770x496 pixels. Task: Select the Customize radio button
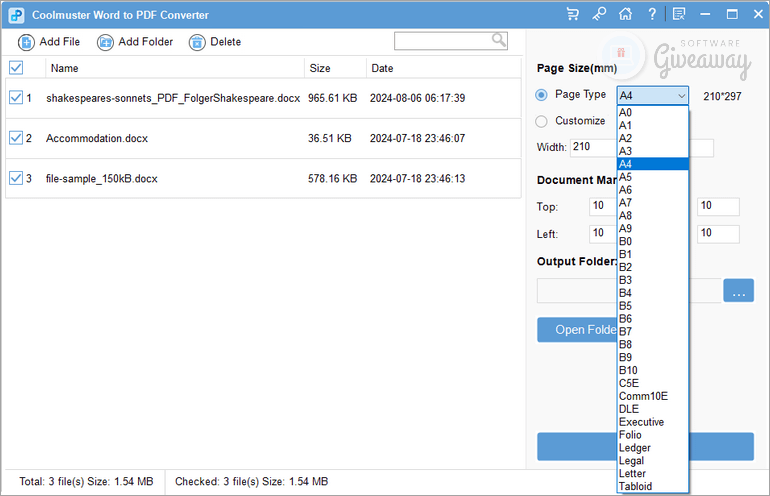coord(541,121)
